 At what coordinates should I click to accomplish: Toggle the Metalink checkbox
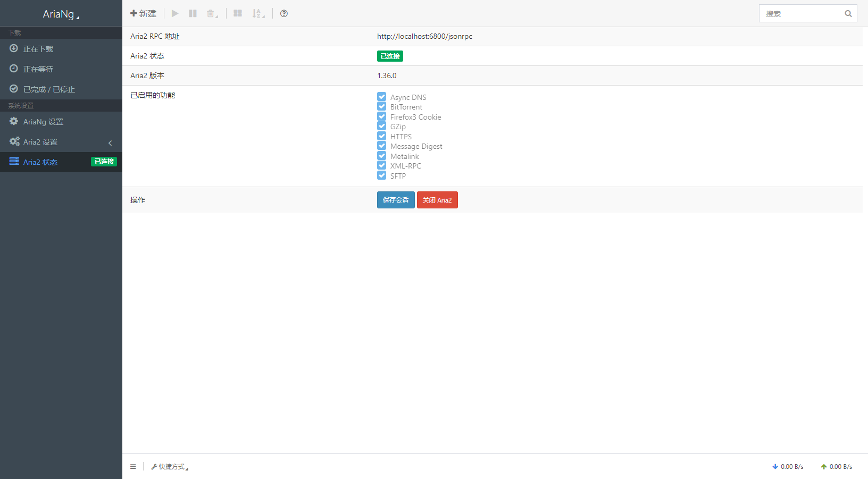[x=382, y=156]
